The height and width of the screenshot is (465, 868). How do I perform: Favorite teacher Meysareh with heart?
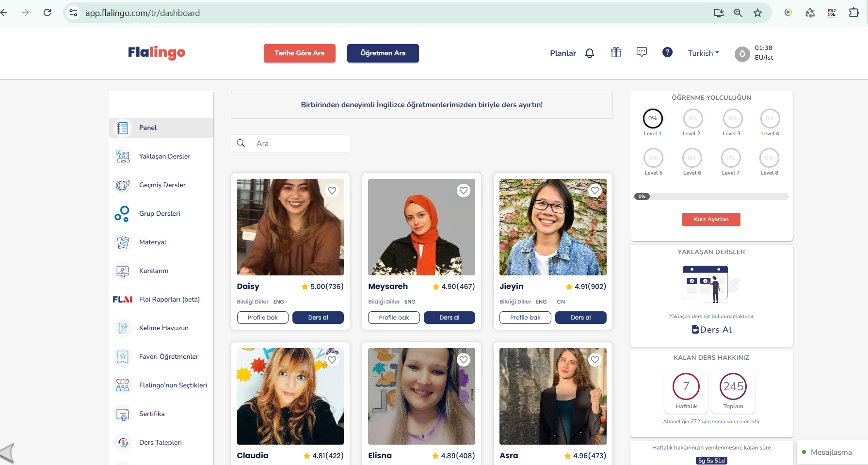[464, 191]
